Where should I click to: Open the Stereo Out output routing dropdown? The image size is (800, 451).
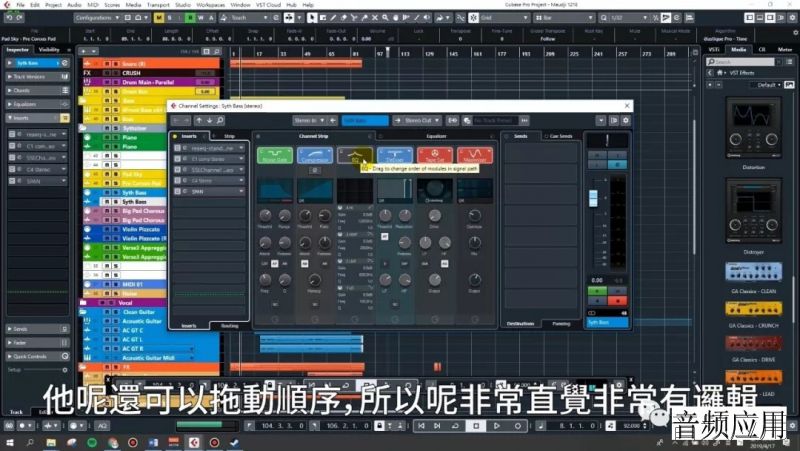422,120
